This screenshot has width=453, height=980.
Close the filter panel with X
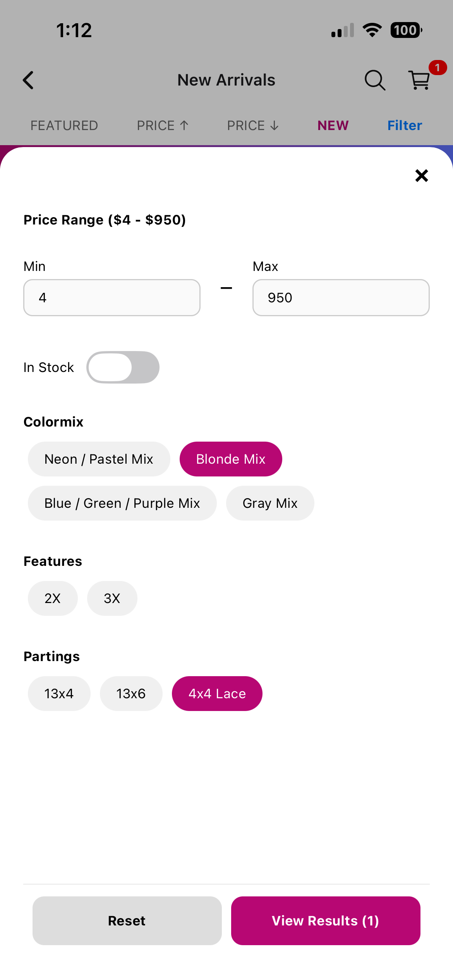pyautogui.click(x=421, y=176)
